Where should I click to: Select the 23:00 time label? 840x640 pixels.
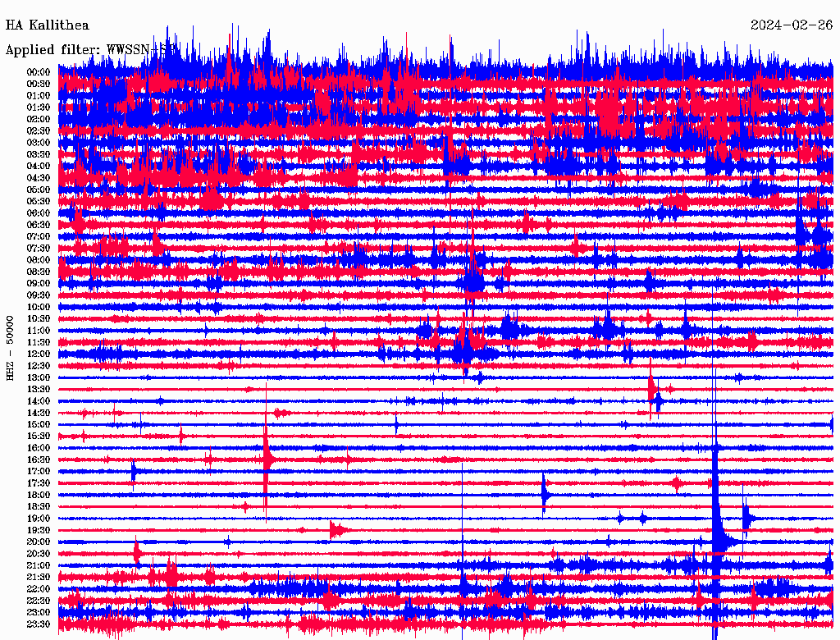(x=39, y=612)
